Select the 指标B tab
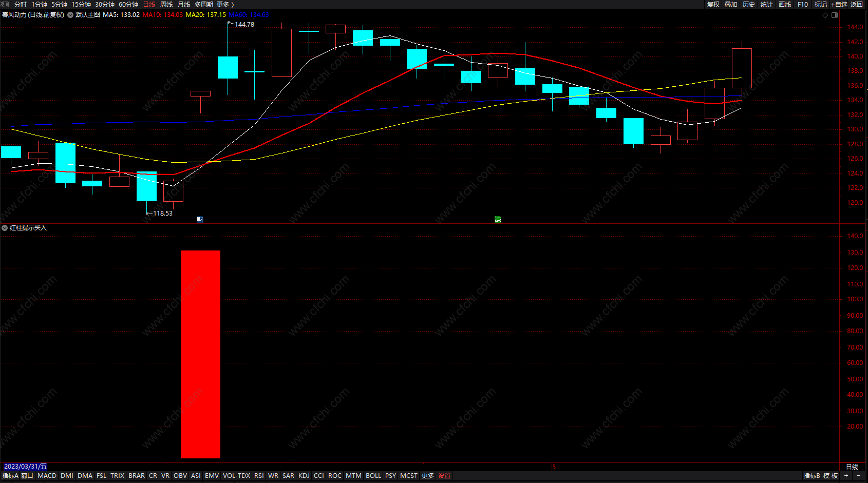The width and height of the screenshot is (868, 483). (x=812, y=476)
